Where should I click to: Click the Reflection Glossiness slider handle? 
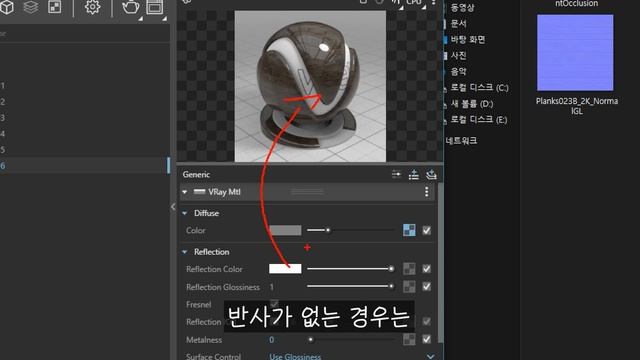coord(391,287)
